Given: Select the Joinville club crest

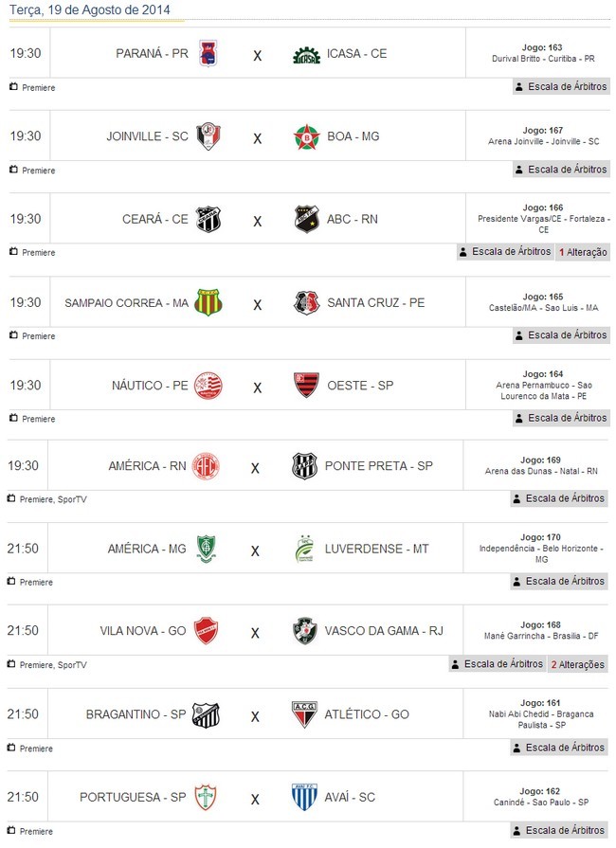Looking at the screenshot, I should pos(208,136).
